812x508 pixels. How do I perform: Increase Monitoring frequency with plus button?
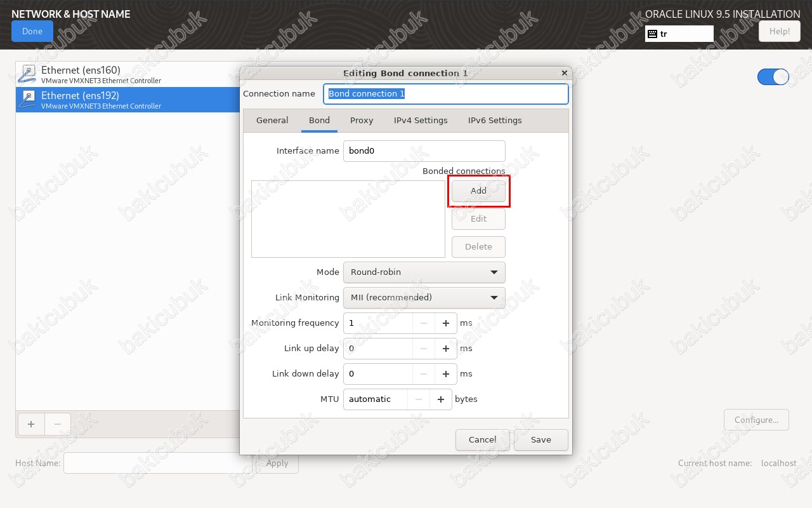tap(446, 323)
